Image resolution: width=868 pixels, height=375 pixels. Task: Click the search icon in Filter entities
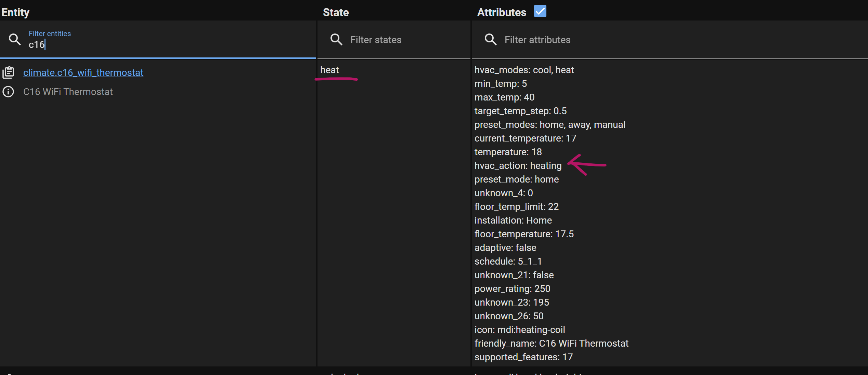[x=14, y=39]
